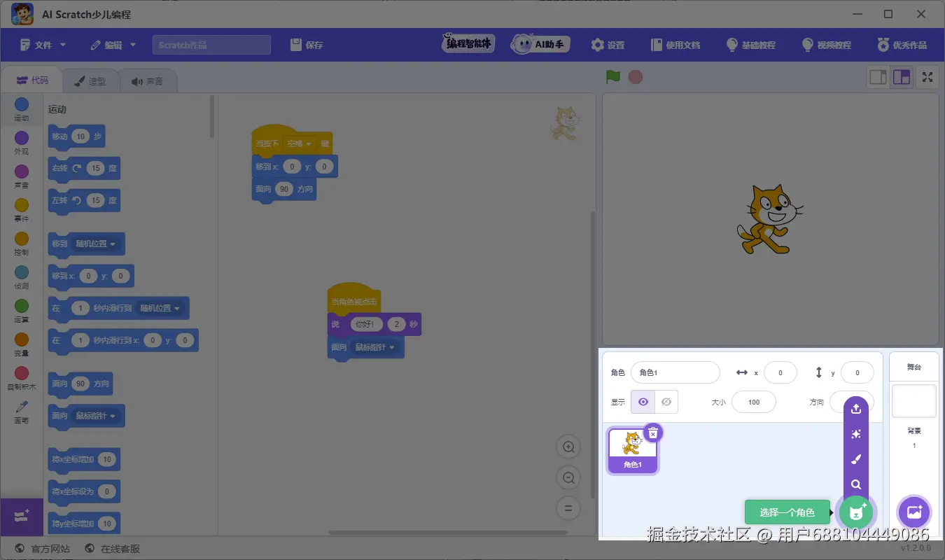Screen dimensions: 945x560
Task: Select the 事件 block category
Action: click(x=22, y=211)
